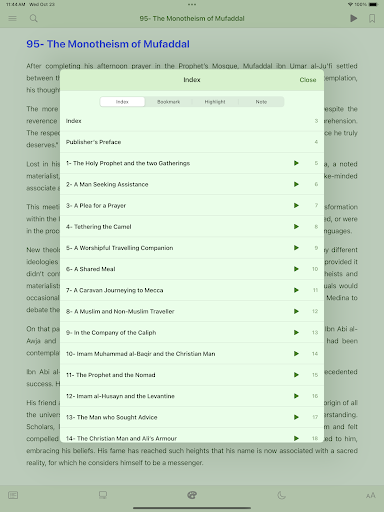Viewport: 384px width, 512px height.
Task: Tap the three-dot multitasking control at top
Action: coord(192,5)
